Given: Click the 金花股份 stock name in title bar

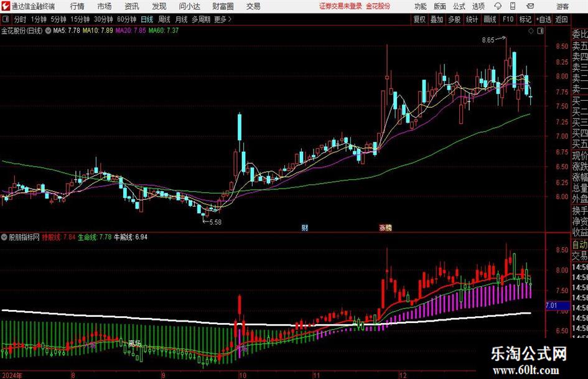Looking at the screenshot, I should point(378,6).
